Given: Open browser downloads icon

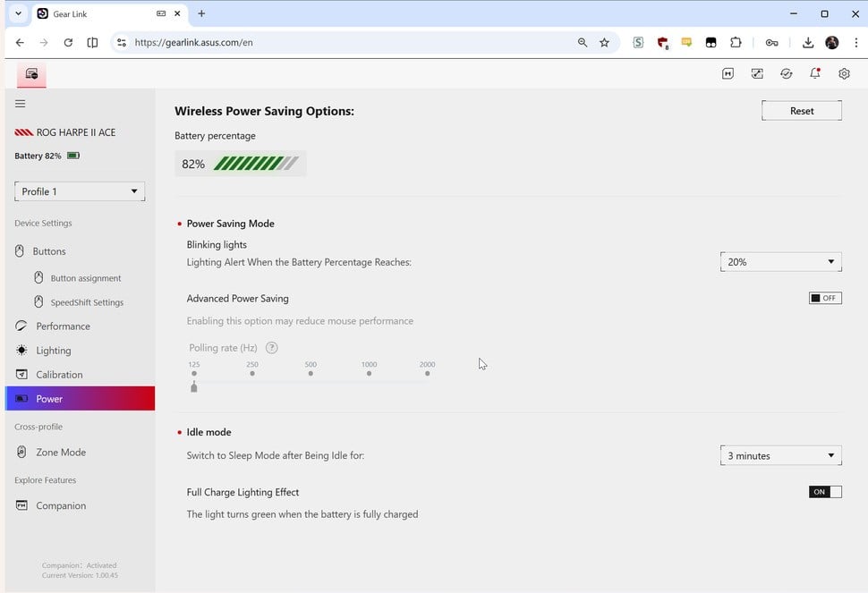Looking at the screenshot, I should coord(808,43).
